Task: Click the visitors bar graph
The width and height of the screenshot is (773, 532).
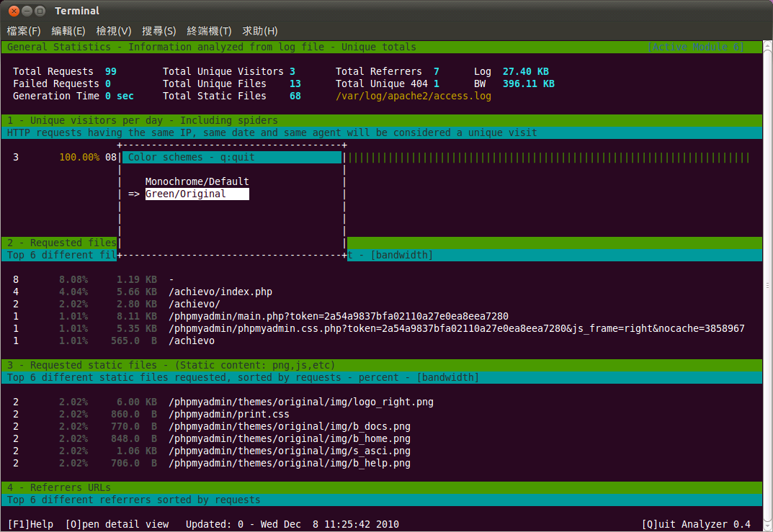Action: [548, 158]
